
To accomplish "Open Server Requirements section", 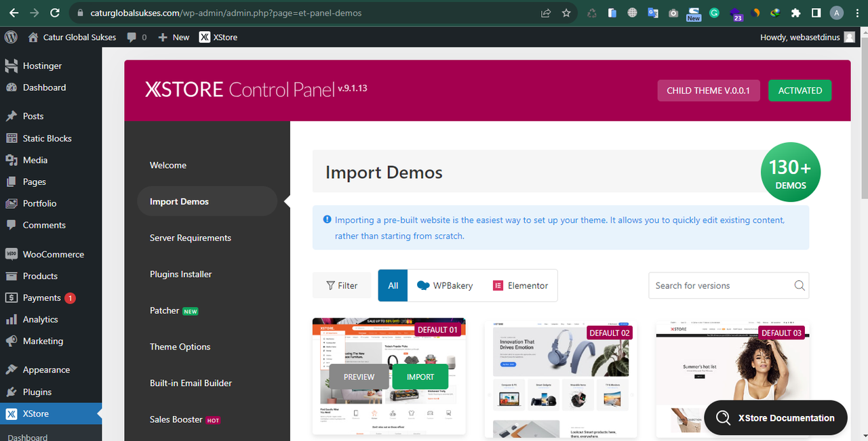I will [x=191, y=238].
